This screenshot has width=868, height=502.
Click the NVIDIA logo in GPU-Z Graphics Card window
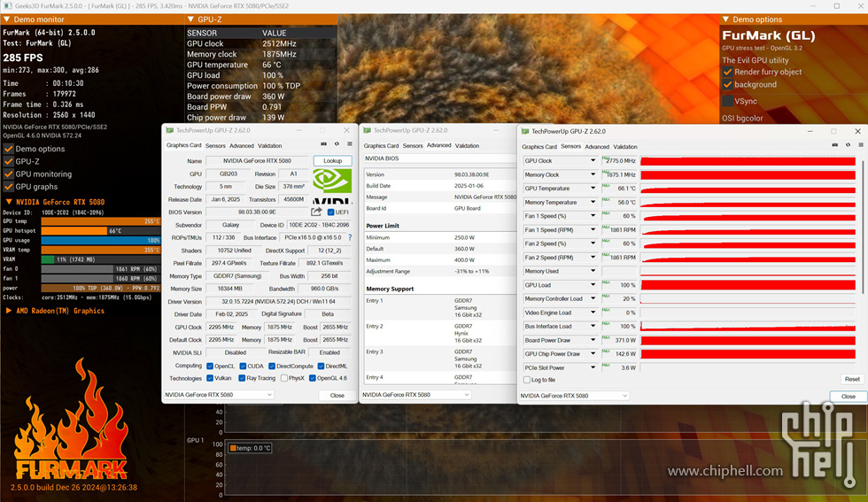point(332,185)
